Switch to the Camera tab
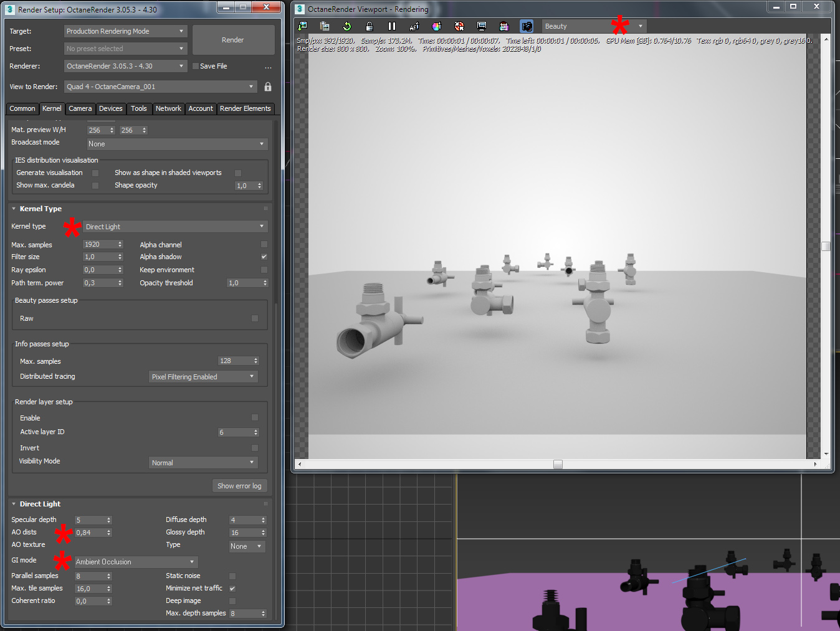This screenshot has height=631, width=840. (80, 108)
